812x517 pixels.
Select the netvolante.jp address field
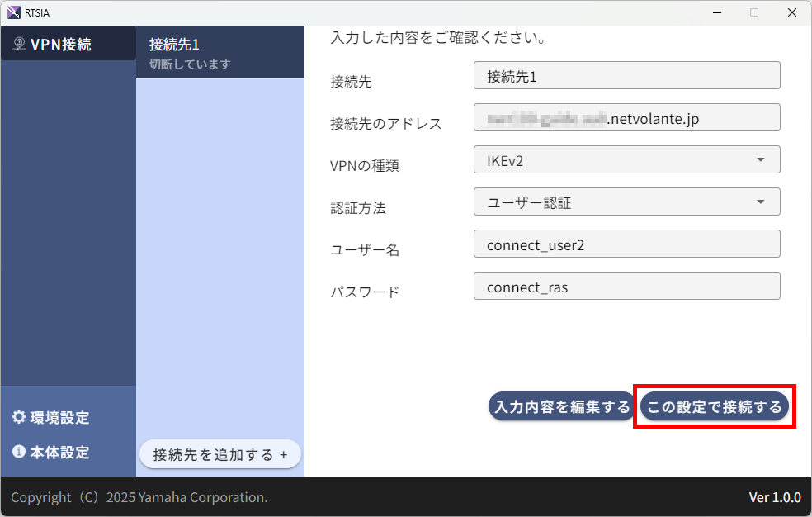click(x=626, y=117)
